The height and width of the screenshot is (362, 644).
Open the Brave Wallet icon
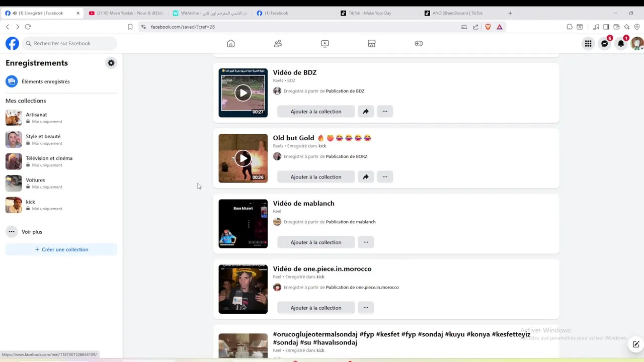616,27
